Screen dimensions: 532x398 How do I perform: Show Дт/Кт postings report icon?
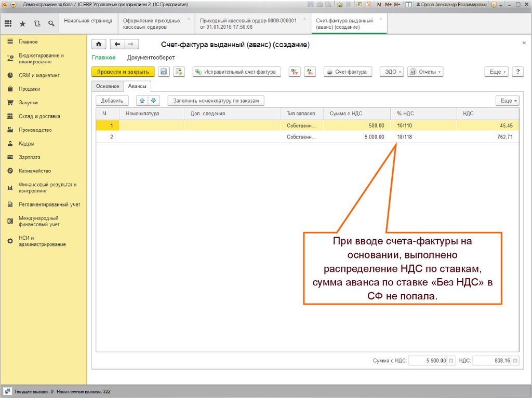pyautogui.click(x=295, y=72)
